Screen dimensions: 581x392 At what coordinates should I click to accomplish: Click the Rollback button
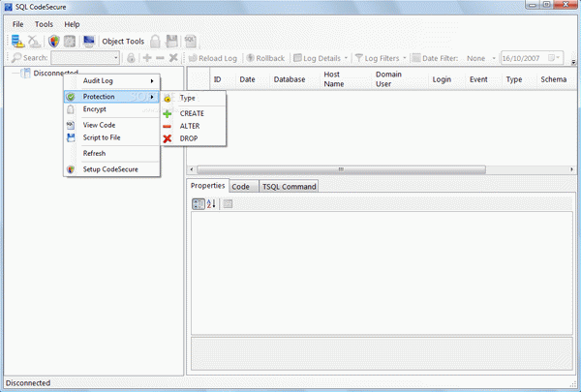(265, 58)
